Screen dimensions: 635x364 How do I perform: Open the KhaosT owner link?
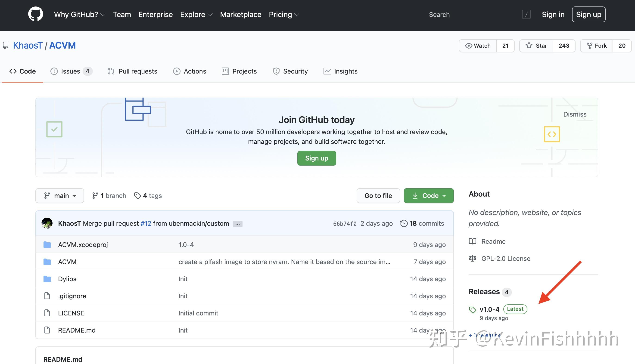[x=28, y=45]
